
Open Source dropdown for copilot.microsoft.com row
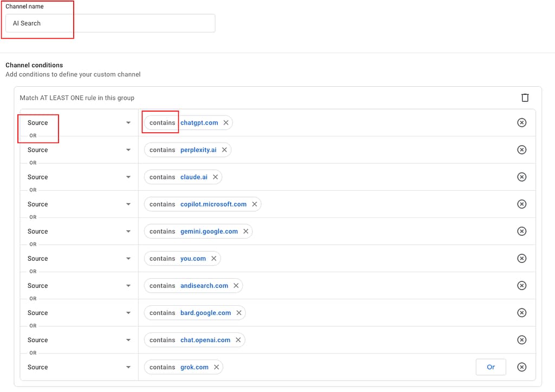[79, 204]
